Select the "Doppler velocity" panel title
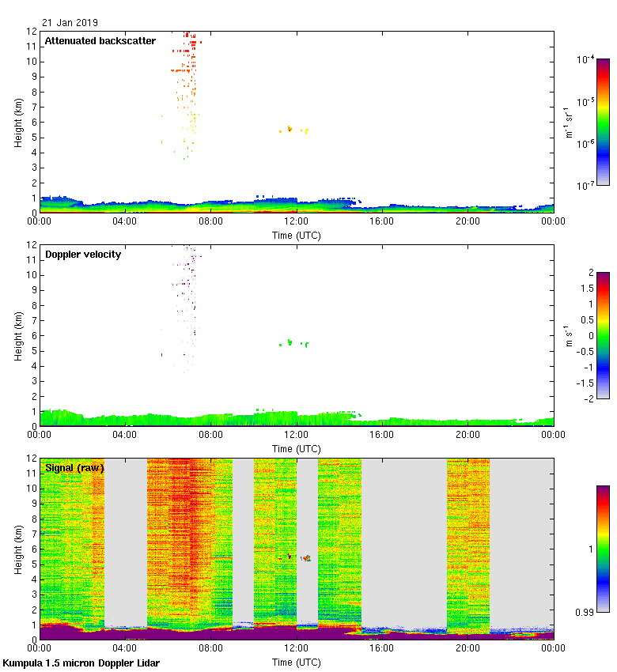617x672 pixels. tap(82, 255)
